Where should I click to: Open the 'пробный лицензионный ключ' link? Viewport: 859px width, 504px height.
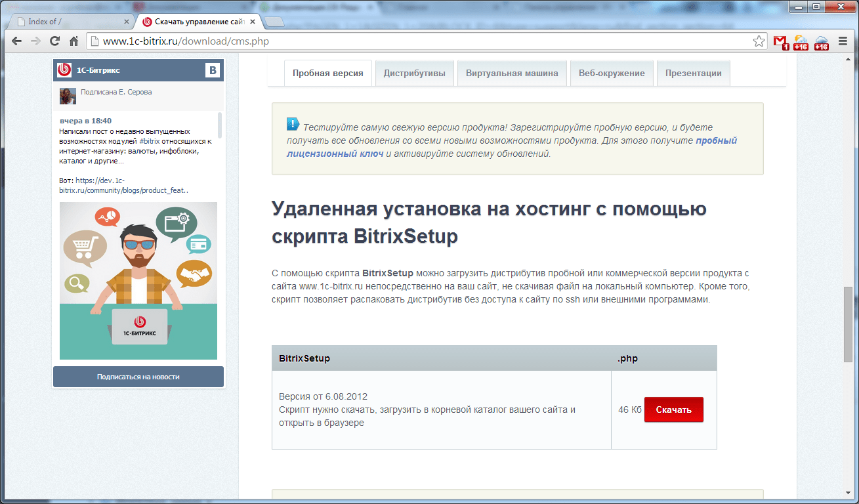(512, 147)
